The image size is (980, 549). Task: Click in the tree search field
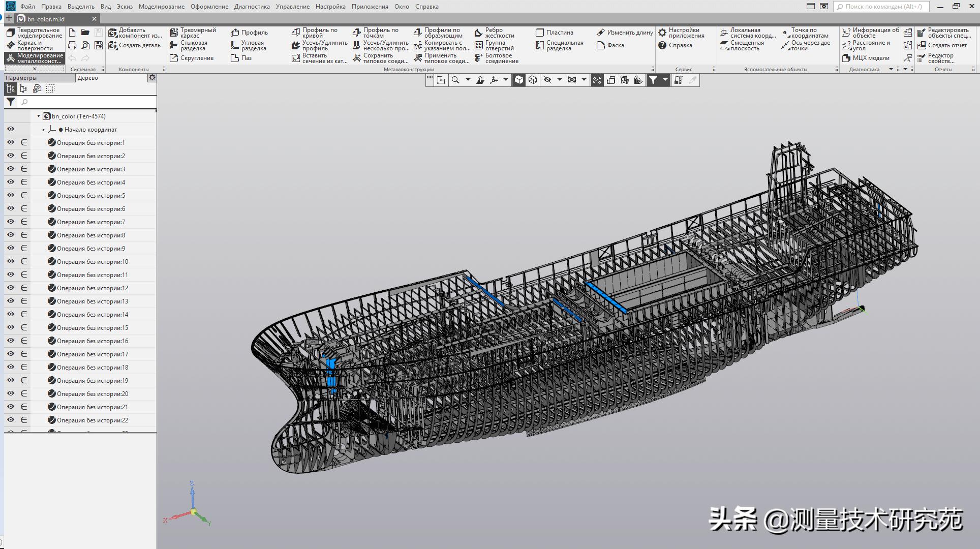[x=86, y=102]
